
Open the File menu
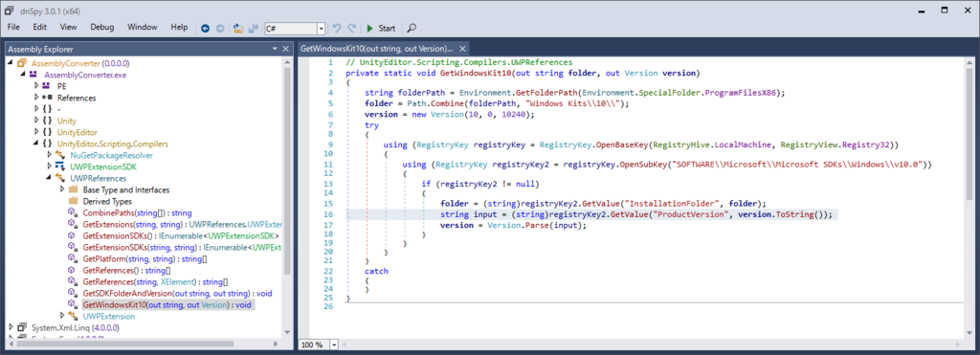[13, 28]
